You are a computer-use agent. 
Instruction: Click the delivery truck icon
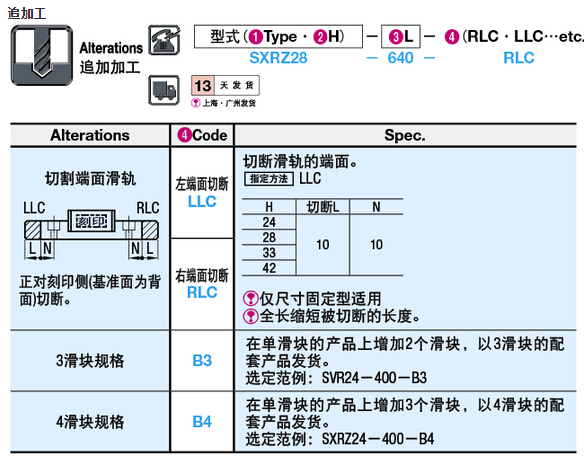click(164, 91)
